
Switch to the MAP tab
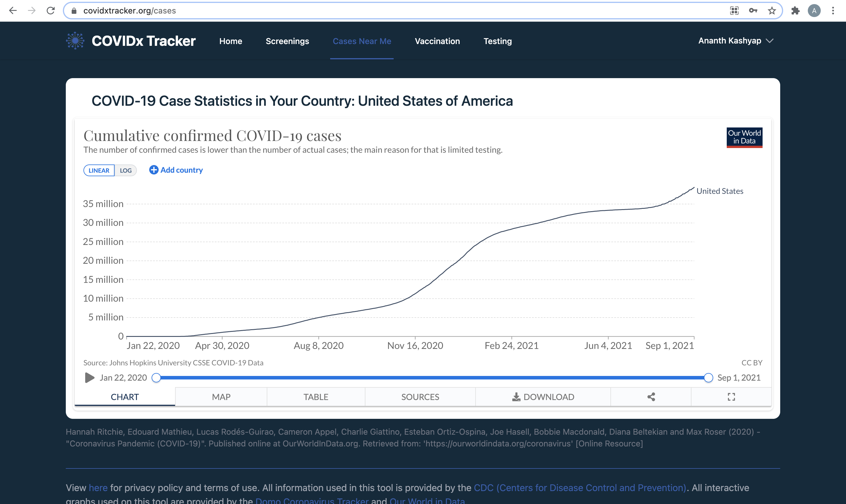tap(221, 397)
